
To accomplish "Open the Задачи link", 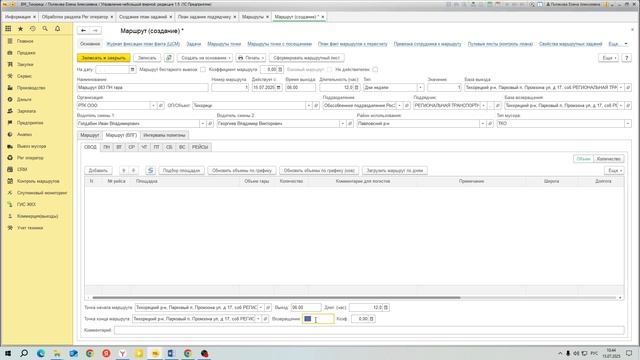I will [x=193, y=44].
